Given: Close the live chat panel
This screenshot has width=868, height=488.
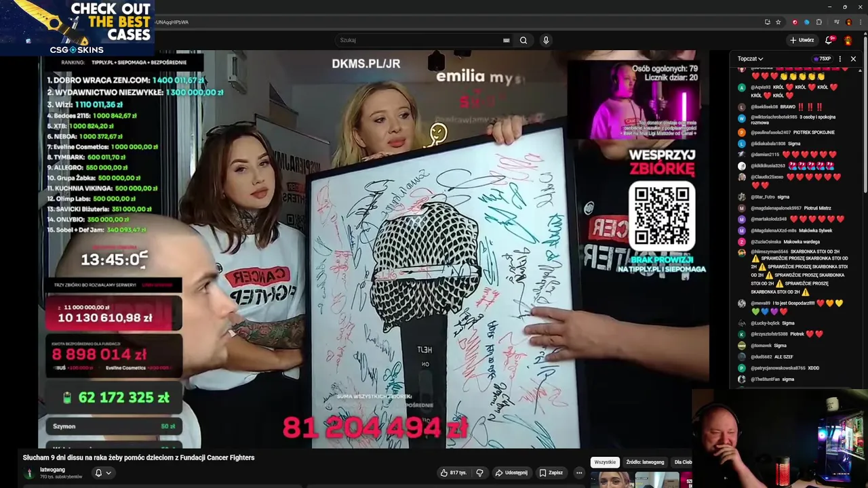Looking at the screenshot, I should (x=853, y=59).
